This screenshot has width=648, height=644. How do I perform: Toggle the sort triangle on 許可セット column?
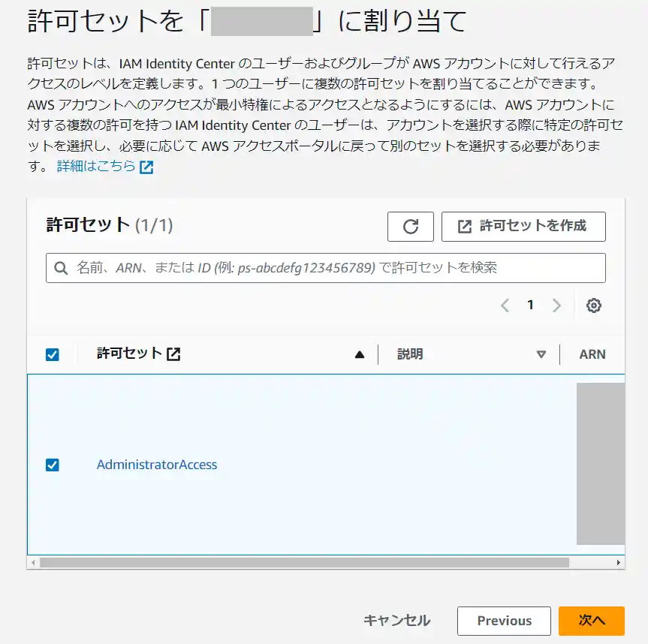point(358,354)
